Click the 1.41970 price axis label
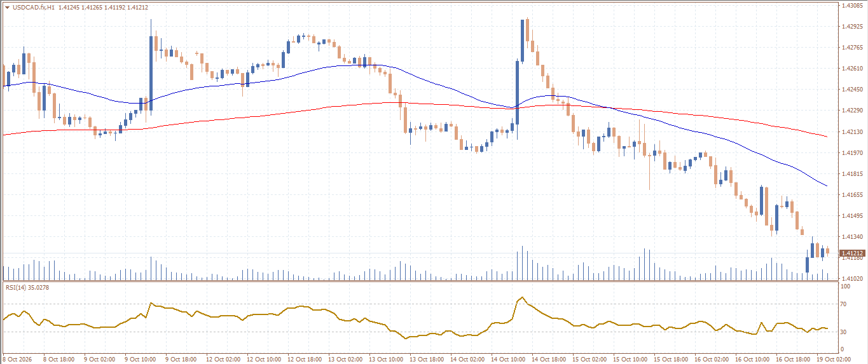868x364 pixels. coord(851,153)
